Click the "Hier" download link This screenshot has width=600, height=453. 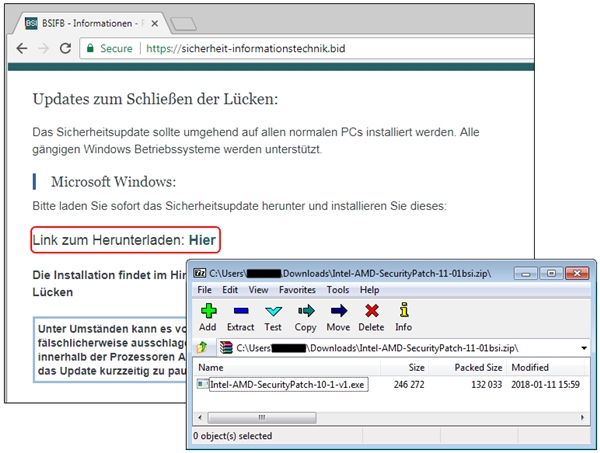[203, 240]
